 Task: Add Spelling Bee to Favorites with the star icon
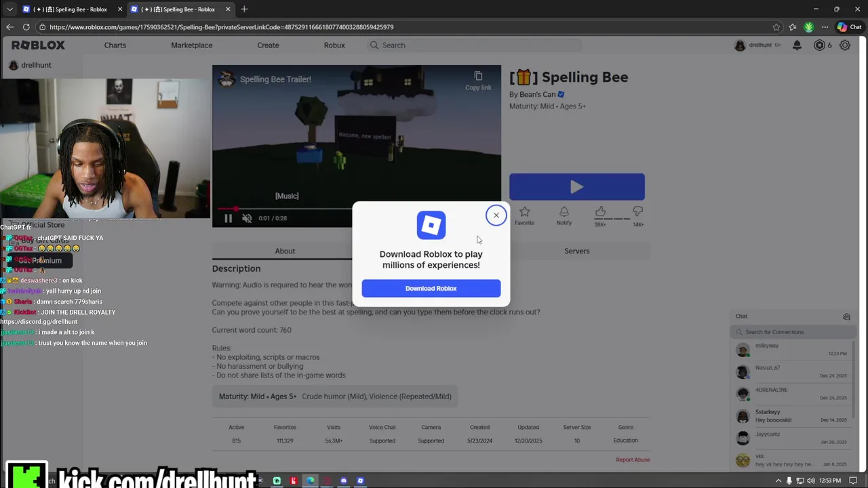524,212
